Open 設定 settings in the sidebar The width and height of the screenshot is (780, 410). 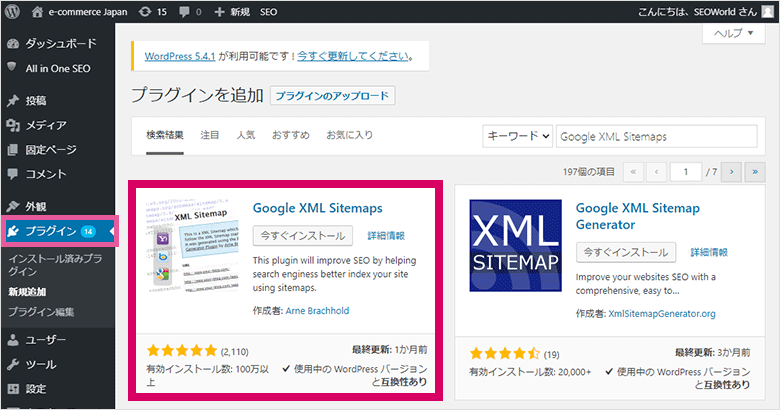tap(58, 389)
